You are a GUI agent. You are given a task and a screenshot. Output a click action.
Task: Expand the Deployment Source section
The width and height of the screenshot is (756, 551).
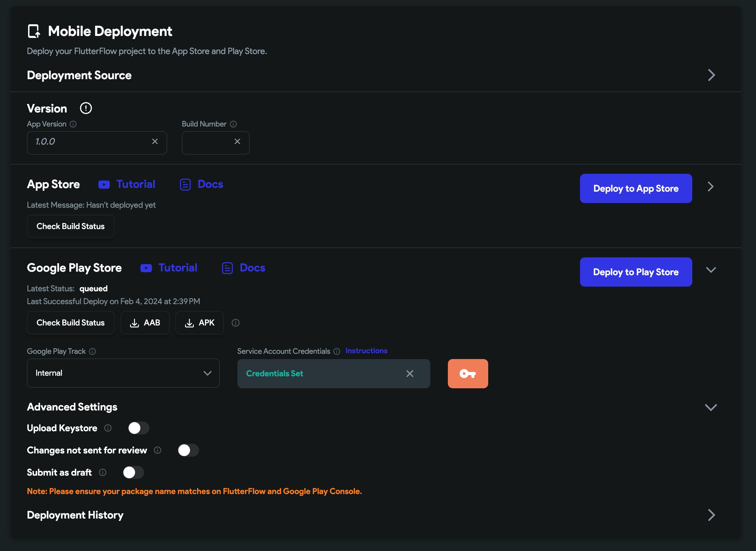712,75
